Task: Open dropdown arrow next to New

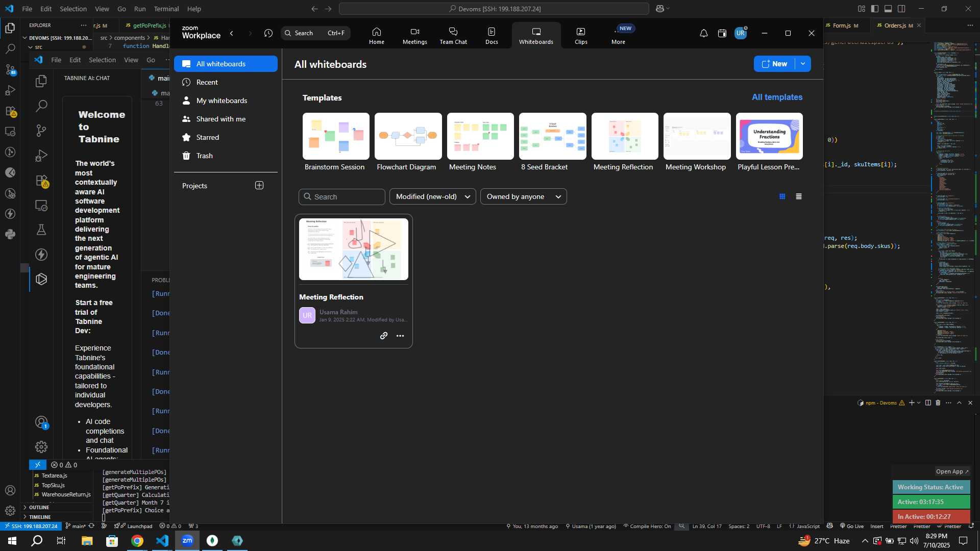Action: click(x=803, y=64)
